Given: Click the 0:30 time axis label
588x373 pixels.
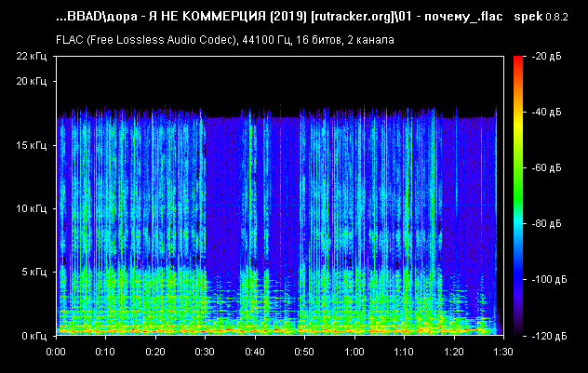Looking at the screenshot, I should [x=205, y=352].
